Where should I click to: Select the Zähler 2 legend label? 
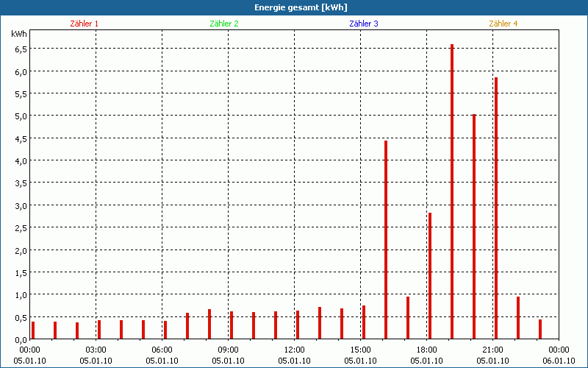pos(224,24)
